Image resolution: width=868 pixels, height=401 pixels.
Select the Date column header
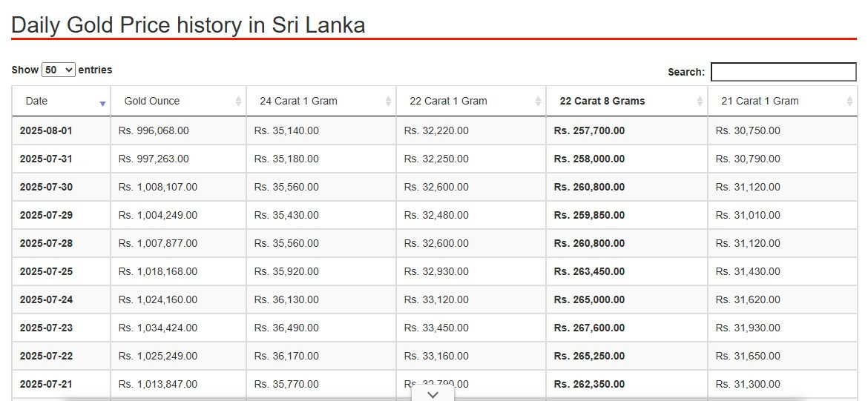[x=61, y=102]
